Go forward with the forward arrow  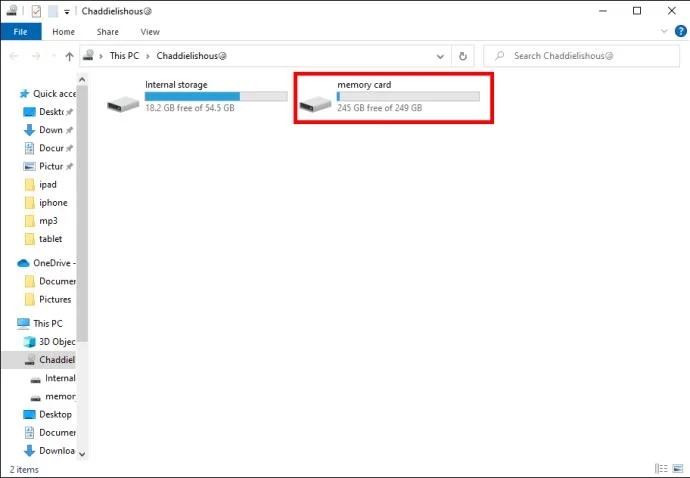point(36,56)
